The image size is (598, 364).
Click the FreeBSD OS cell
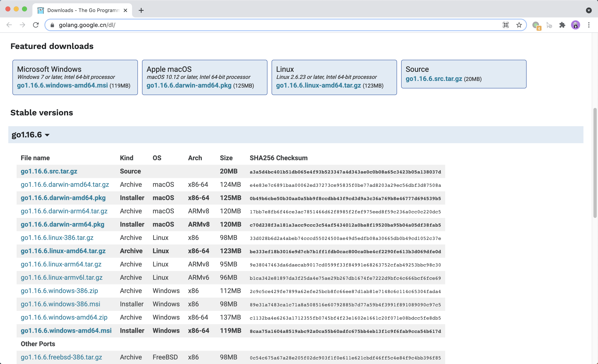(x=165, y=357)
